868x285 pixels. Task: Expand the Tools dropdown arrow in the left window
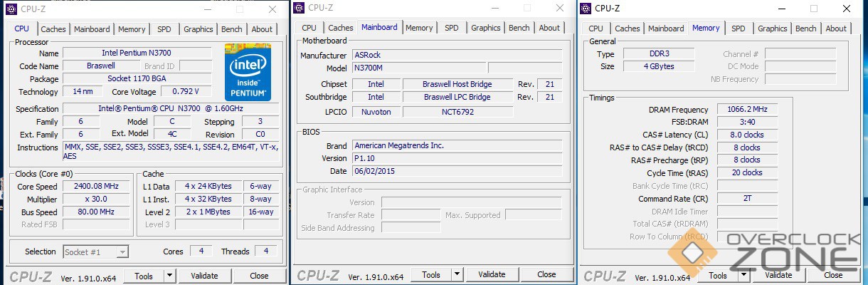[170, 276]
